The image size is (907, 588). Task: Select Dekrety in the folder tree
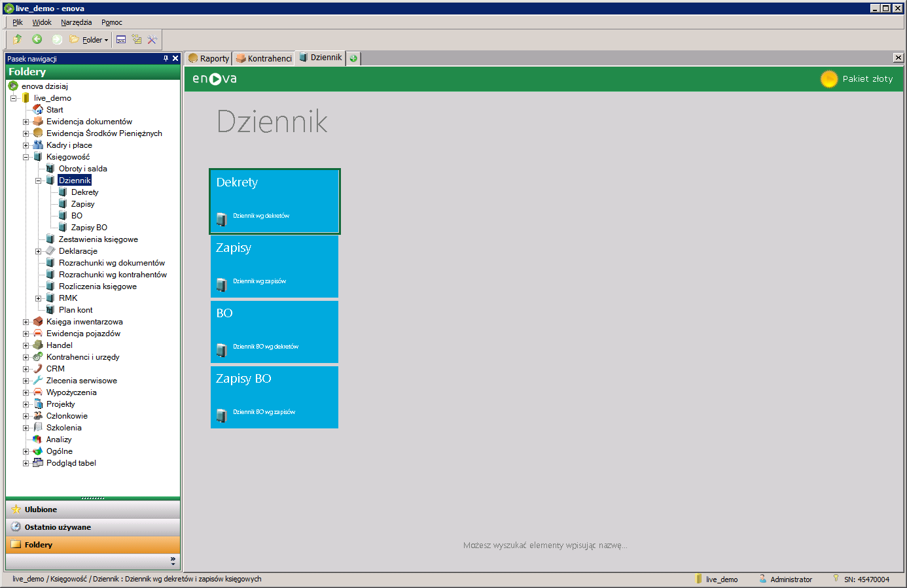[x=85, y=192]
